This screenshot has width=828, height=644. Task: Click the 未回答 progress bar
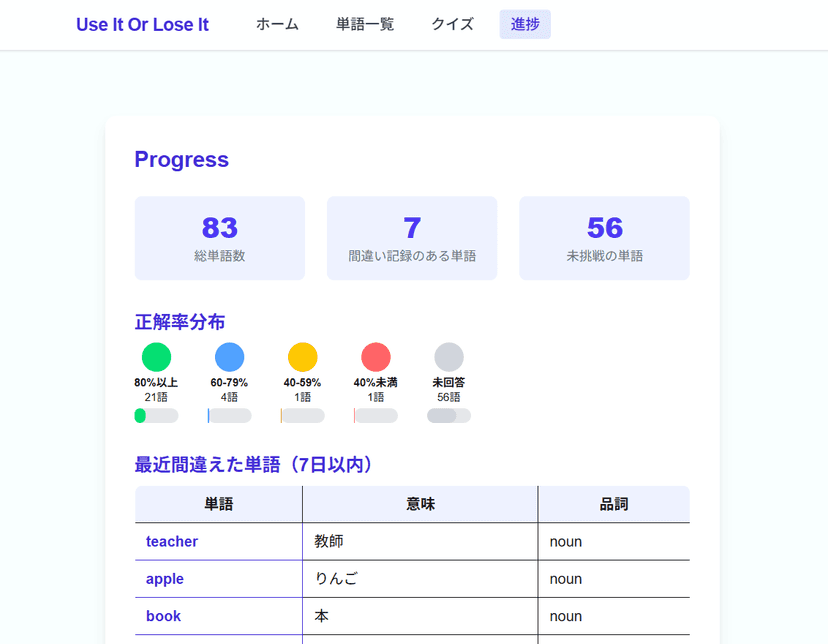click(x=449, y=416)
